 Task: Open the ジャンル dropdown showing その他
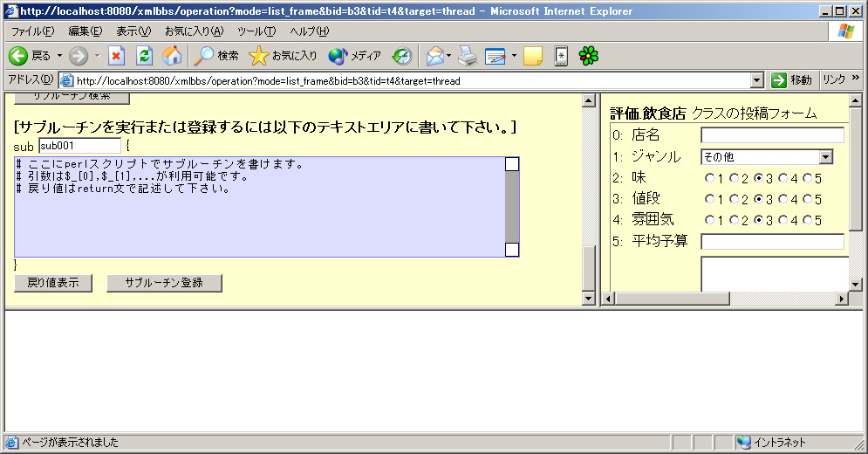click(767, 157)
